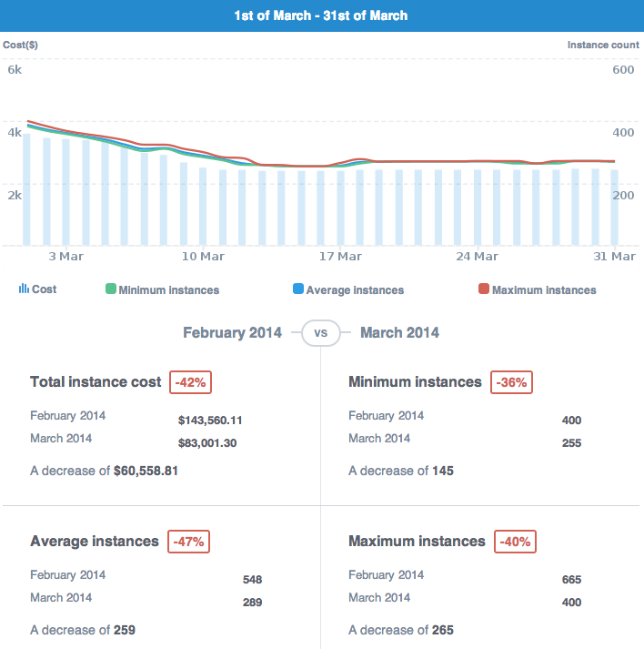Click the 1st of March - 31st of March header
Screen dimensions: 644x649
point(321,15)
